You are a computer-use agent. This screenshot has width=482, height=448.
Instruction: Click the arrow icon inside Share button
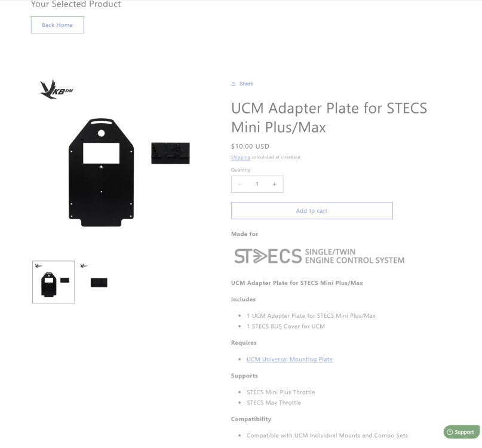[x=233, y=84]
